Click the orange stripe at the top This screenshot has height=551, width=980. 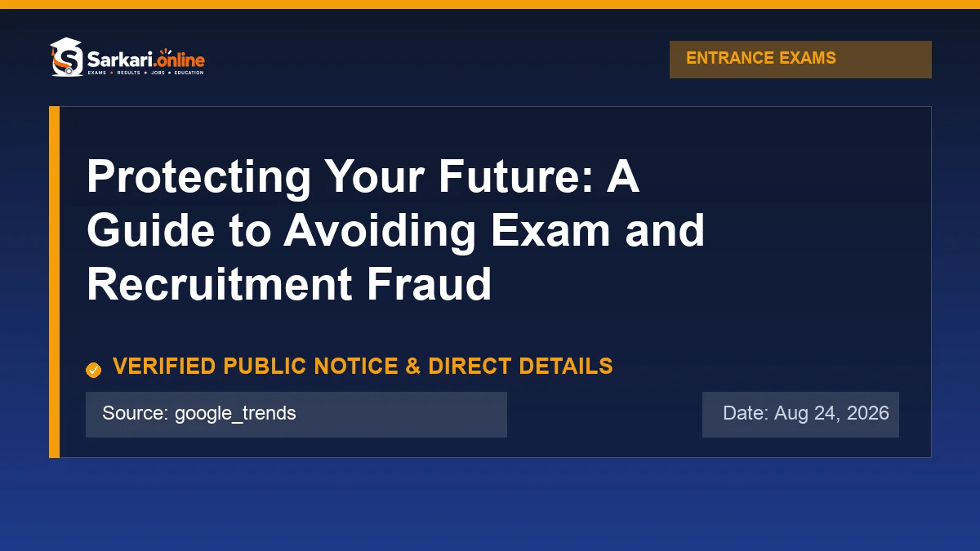490,4
